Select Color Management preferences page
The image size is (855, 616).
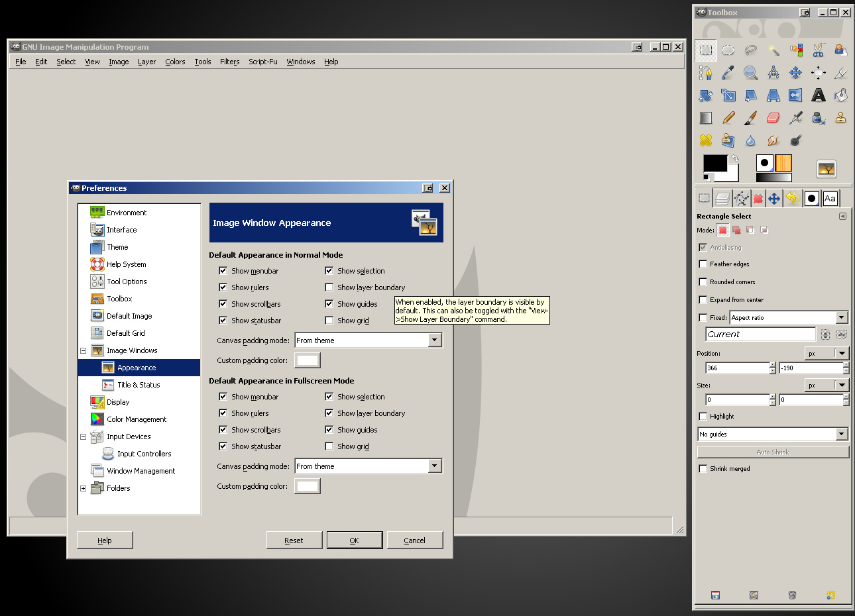point(137,419)
